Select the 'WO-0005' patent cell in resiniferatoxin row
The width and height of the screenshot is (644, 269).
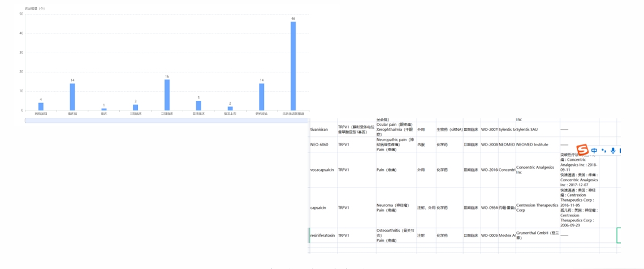pyautogui.click(x=489, y=235)
